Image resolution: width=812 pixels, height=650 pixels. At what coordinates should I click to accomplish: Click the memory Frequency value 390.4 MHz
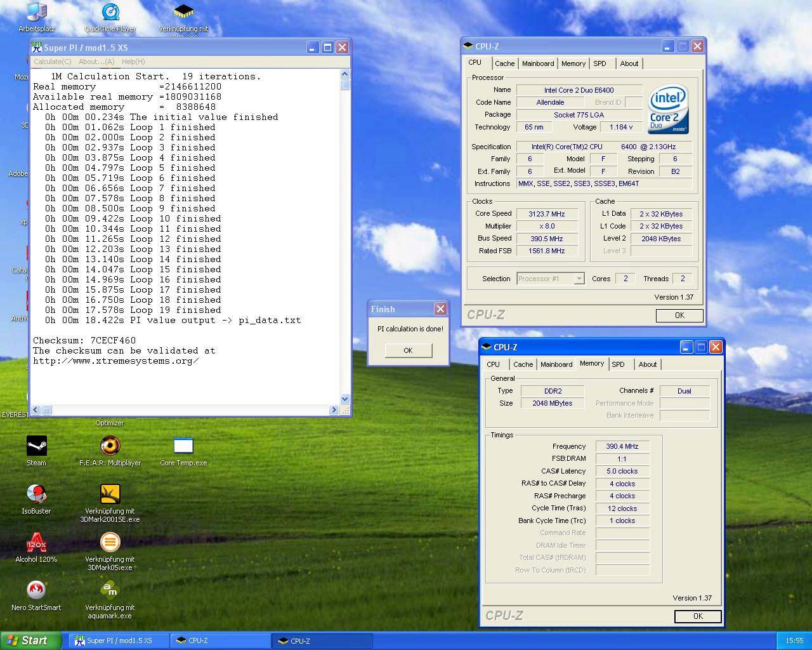pos(622,446)
